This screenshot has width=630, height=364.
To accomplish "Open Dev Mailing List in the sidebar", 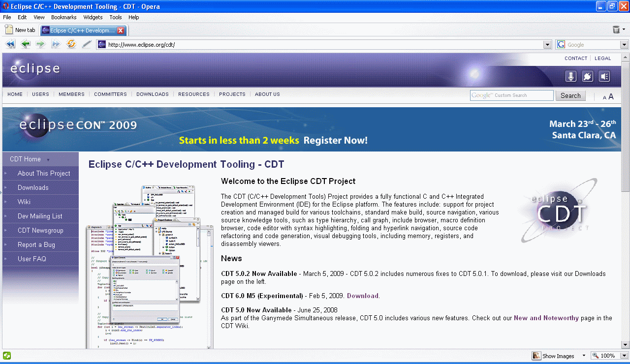I will [40, 216].
